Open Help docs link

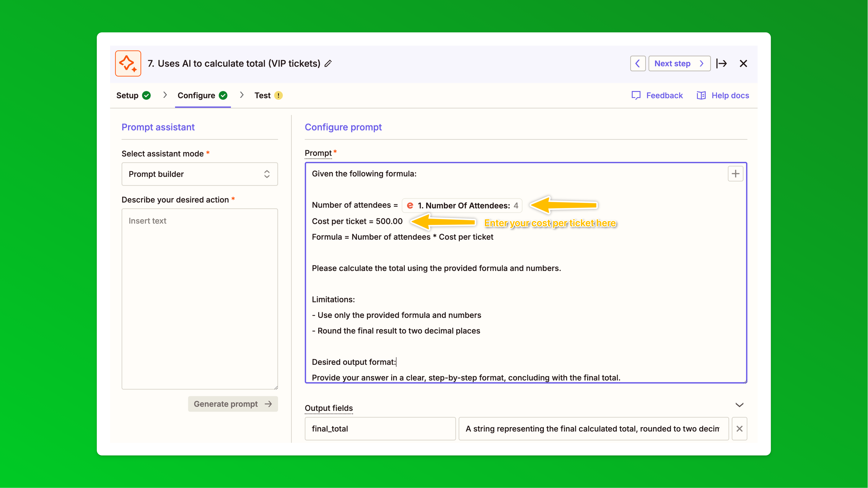tap(723, 95)
